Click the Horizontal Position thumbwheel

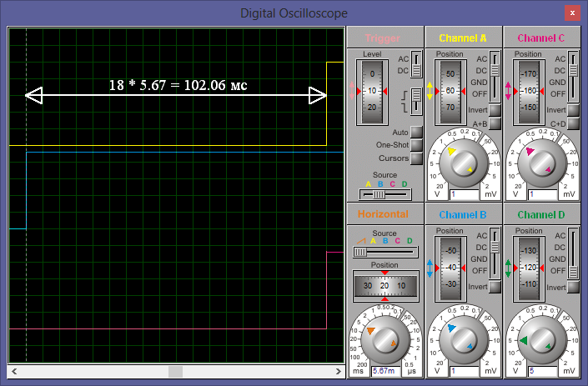(384, 285)
